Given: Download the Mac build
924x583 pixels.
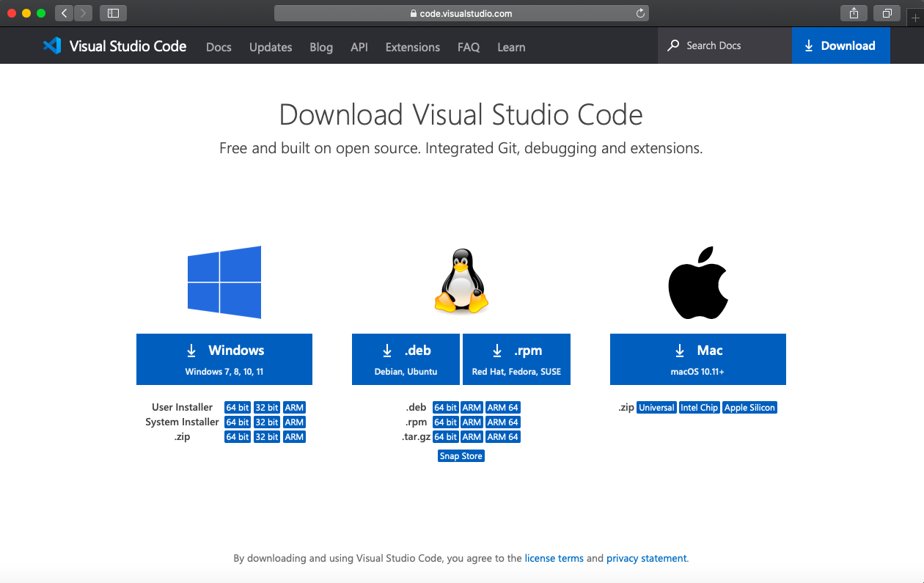Looking at the screenshot, I should [698, 359].
